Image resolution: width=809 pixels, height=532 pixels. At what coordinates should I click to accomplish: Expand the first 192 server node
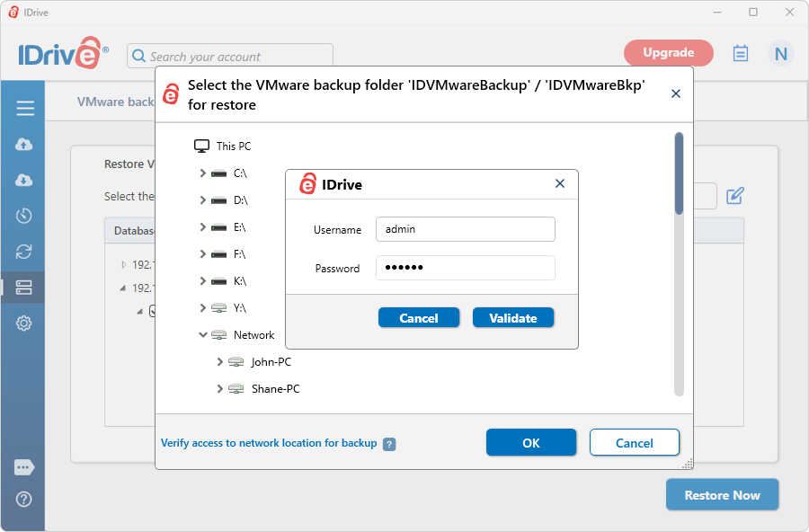pyautogui.click(x=123, y=265)
